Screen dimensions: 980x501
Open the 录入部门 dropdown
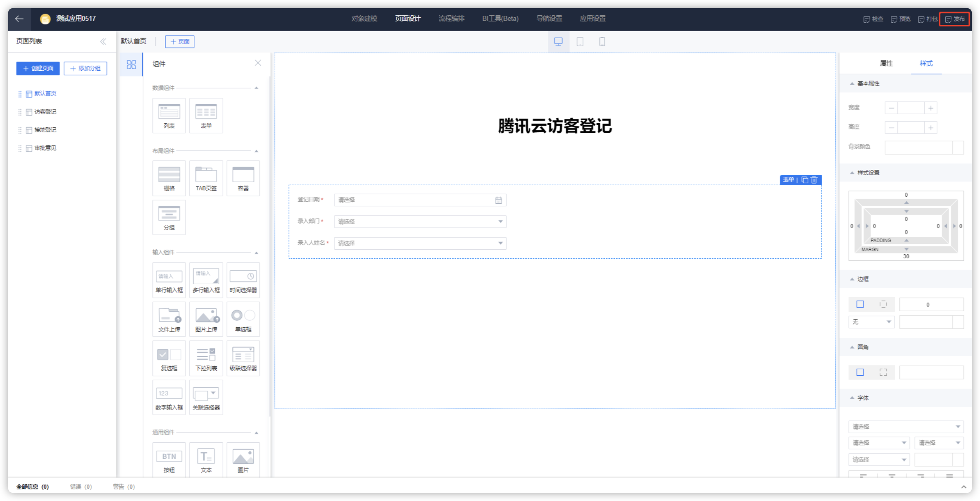[420, 222]
